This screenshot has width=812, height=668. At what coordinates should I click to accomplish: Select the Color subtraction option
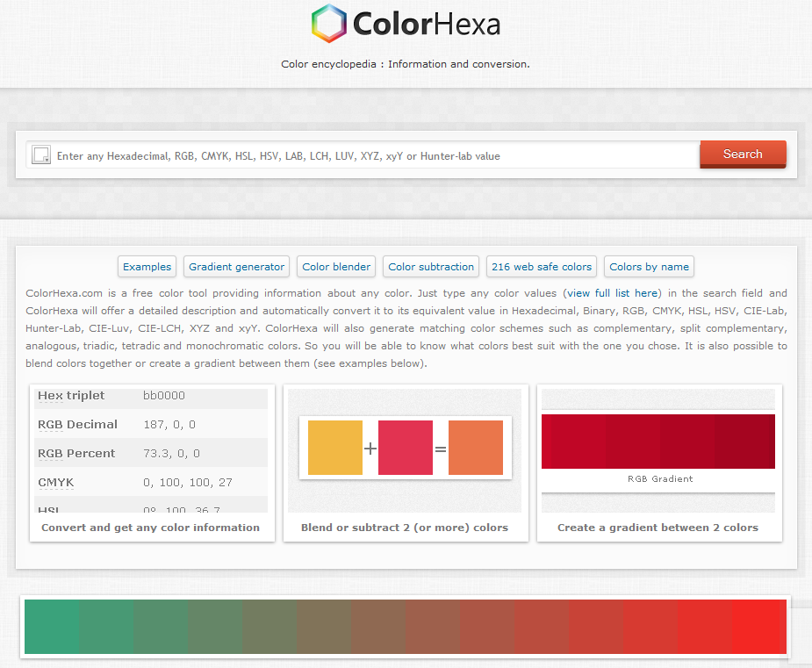(431, 267)
